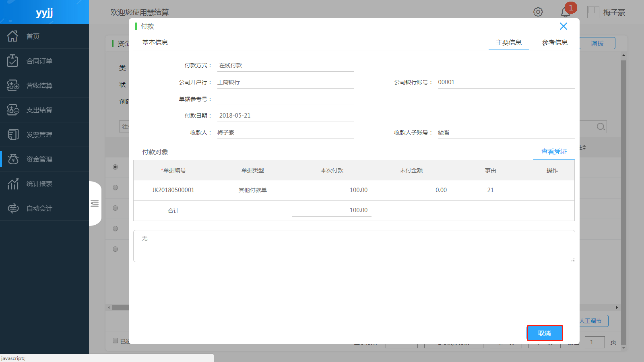
Task: Click the remarks textarea showing 无
Action: (x=354, y=246)
